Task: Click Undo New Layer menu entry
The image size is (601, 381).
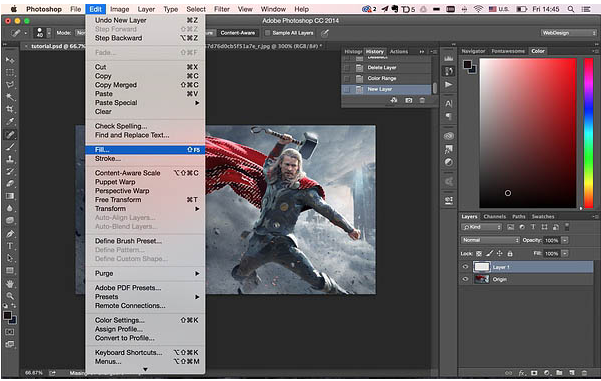Action: click(145, 20)
